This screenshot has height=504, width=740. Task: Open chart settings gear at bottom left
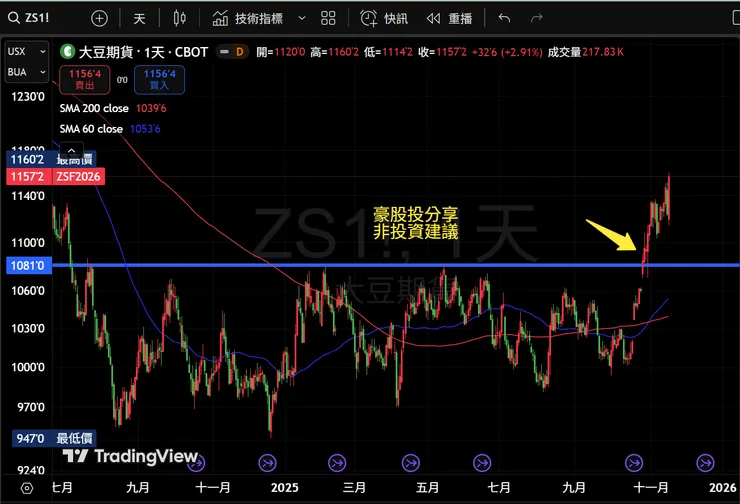27,488
